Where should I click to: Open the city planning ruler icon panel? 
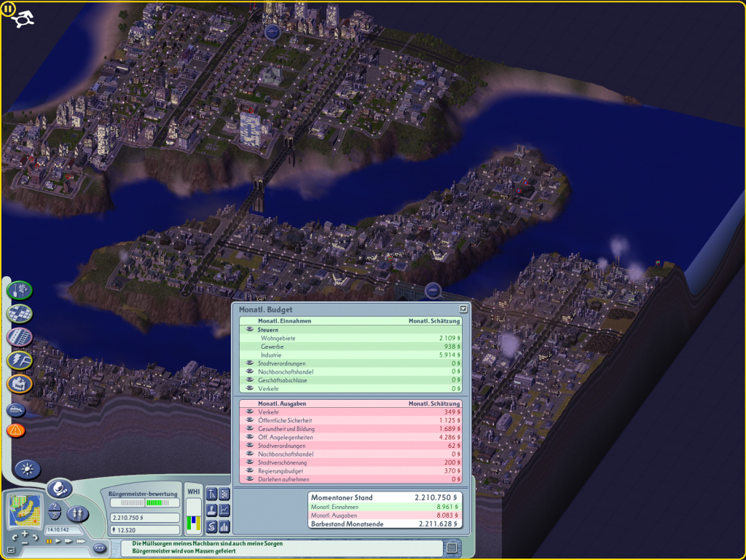pos(212,494)
